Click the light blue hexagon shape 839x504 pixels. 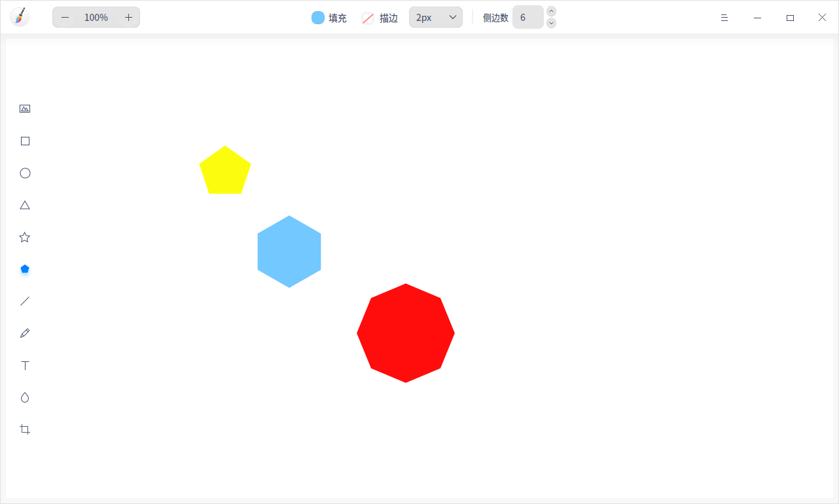[289, 251]
